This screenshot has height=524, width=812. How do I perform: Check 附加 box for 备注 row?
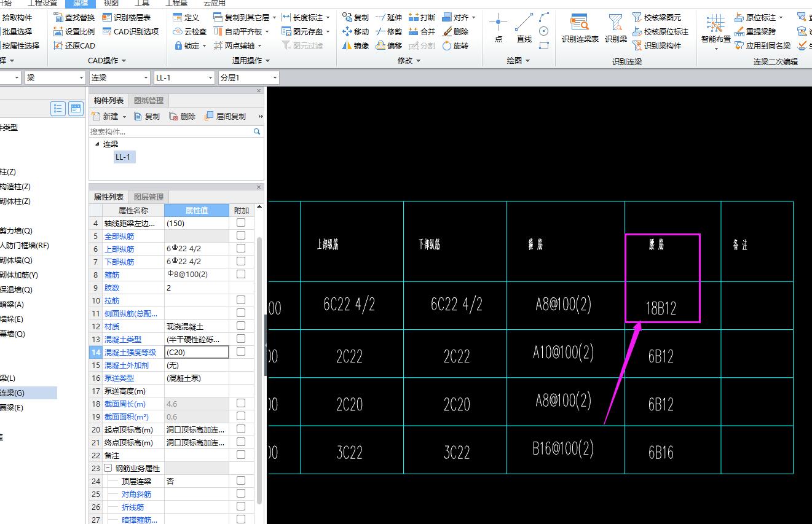click(x=241, y=455)
